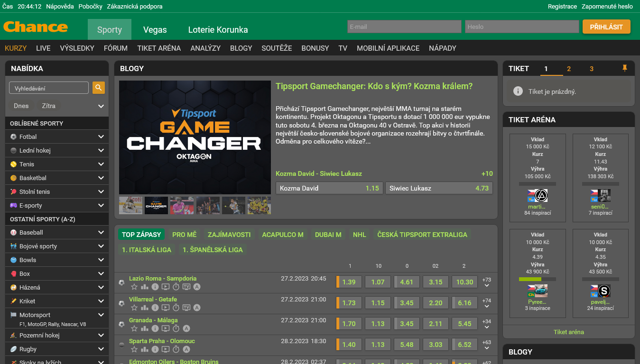Toggle the Zítra filter chip

pos(48,106)
